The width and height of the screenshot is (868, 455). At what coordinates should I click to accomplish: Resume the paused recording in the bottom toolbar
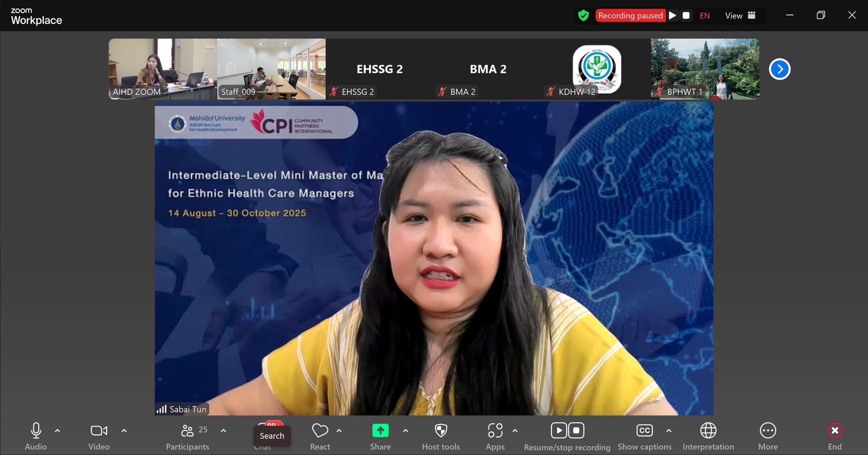tap(559, 431)
